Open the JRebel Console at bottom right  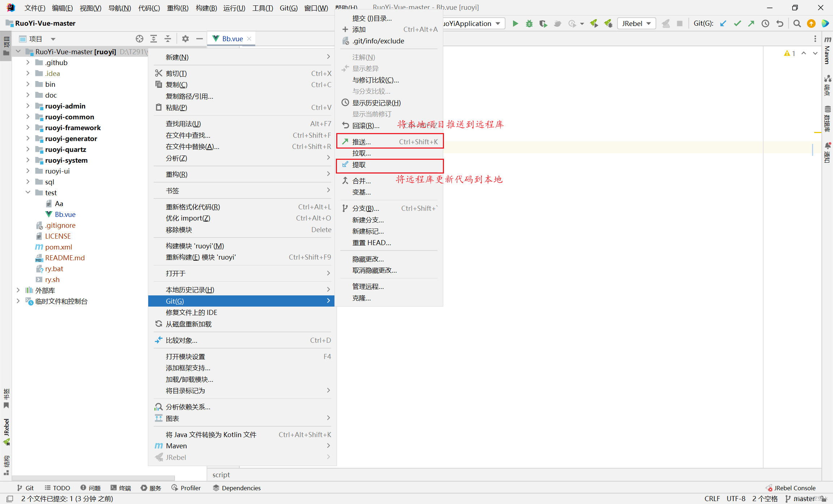[x=792, y=488]
